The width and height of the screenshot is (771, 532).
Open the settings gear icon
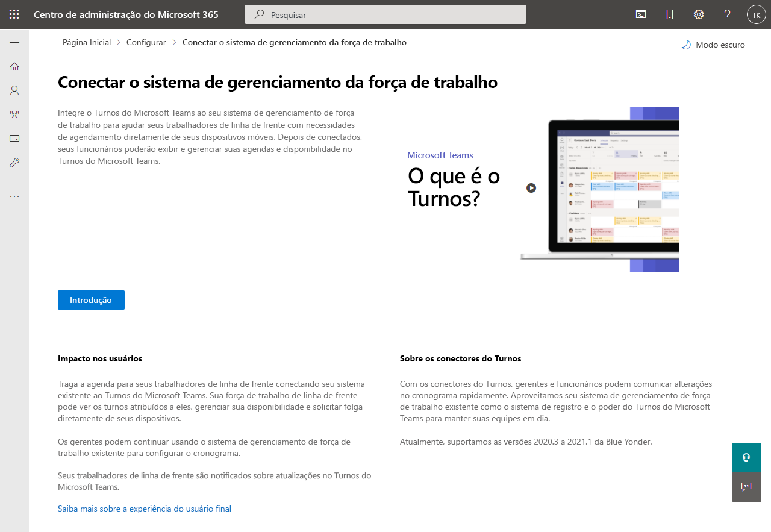(x=699, y=14)
